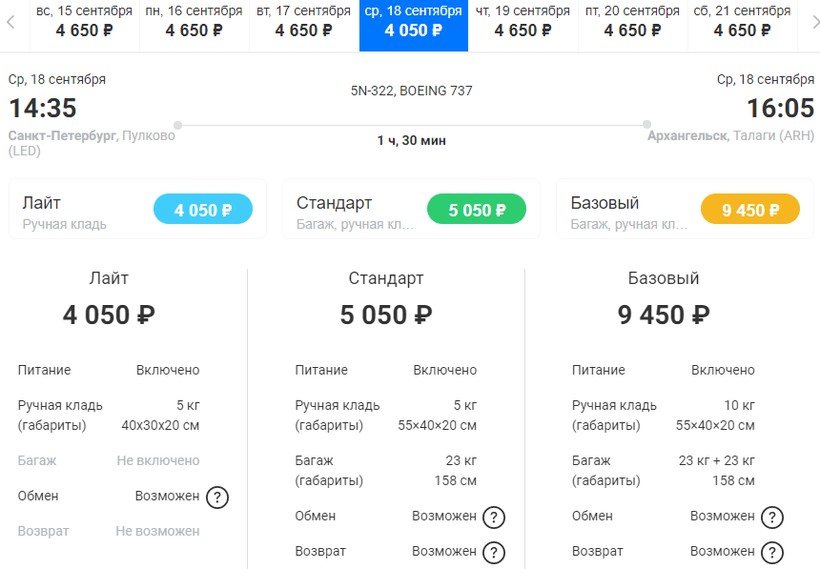Choose Стандарт fare for 5 050 ₽
The width and height of the screenshot is (820, 569).
476,209
